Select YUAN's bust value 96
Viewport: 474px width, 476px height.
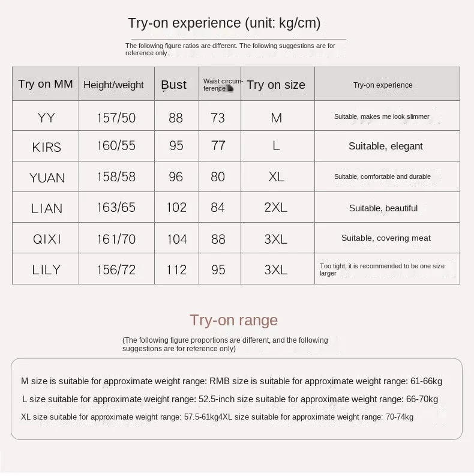176,176
